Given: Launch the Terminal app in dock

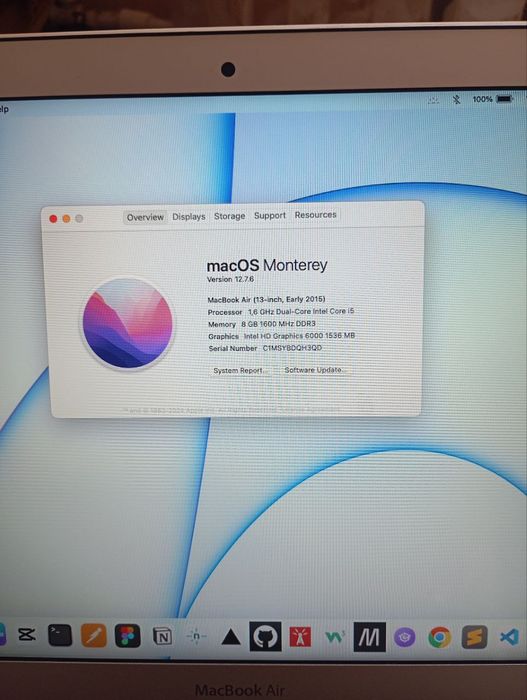Looking at the screenshot, I should [59, 635].
